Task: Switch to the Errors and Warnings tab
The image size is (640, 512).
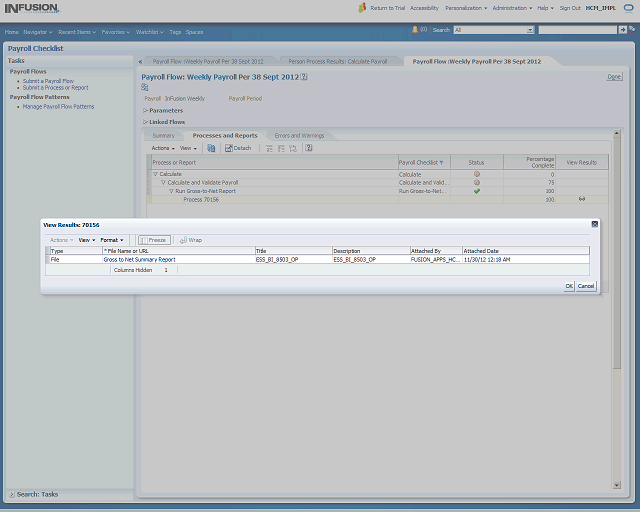Action: click(297, 135)
